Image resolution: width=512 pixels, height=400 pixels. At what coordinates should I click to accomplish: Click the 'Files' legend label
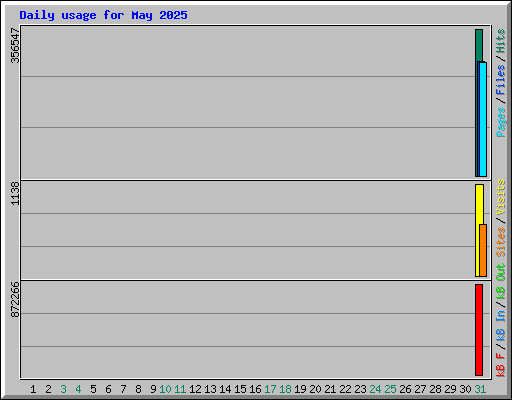(x=501, y=80)
